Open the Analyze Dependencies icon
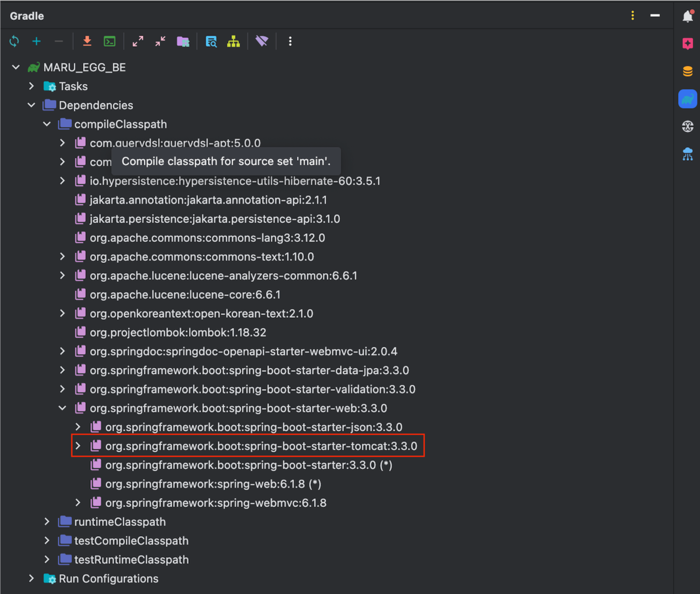Screen dimensions: 700x594 coord(211,41)
